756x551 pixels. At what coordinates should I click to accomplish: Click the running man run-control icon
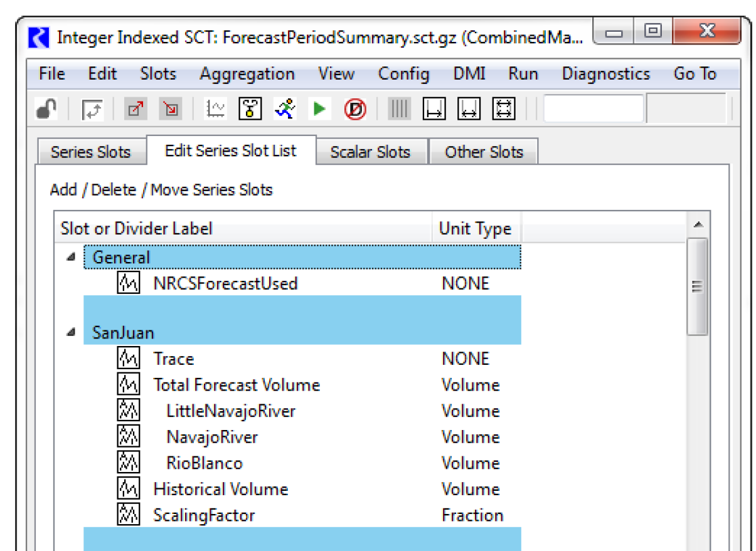[x=285, y=110]
